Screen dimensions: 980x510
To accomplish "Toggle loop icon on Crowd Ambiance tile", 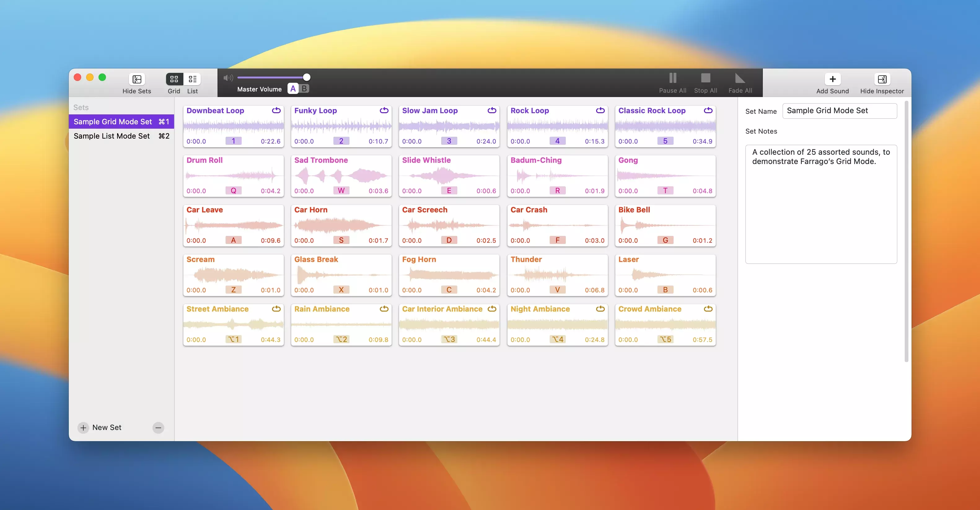I will (x=708, y=309).
